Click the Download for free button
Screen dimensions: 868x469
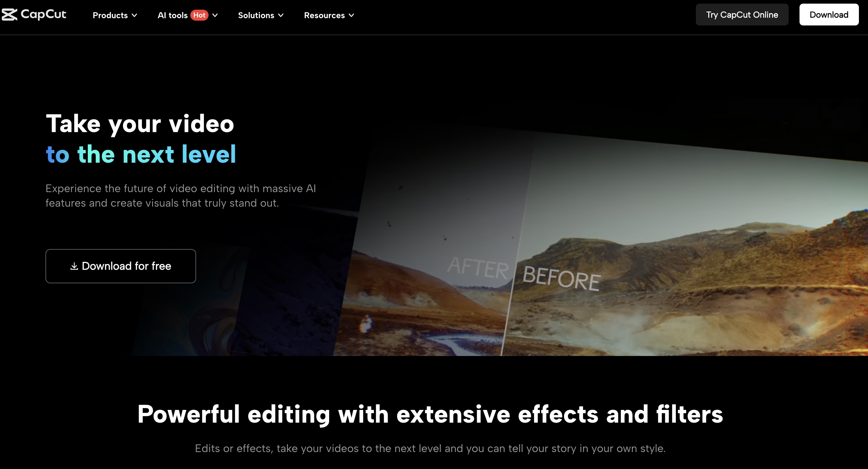[121, 266]
